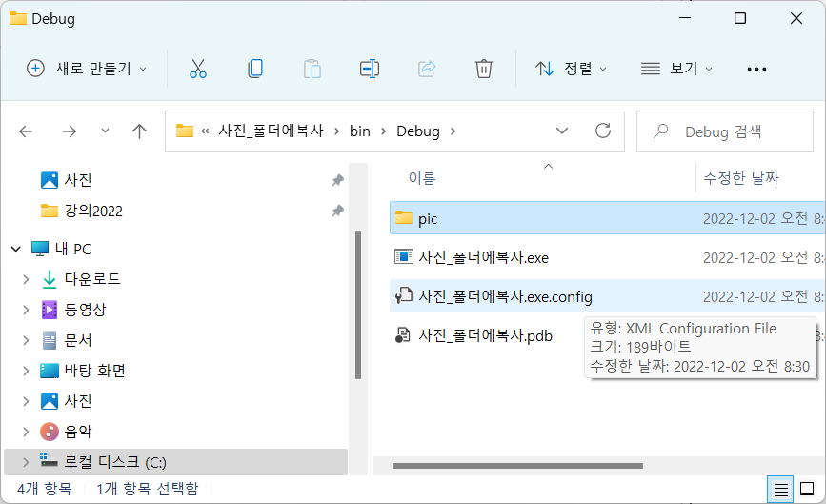The height and width of the screenshot is (504, 826).
Task: Click the Debug 검색 search box
Action: pos(725,131)
